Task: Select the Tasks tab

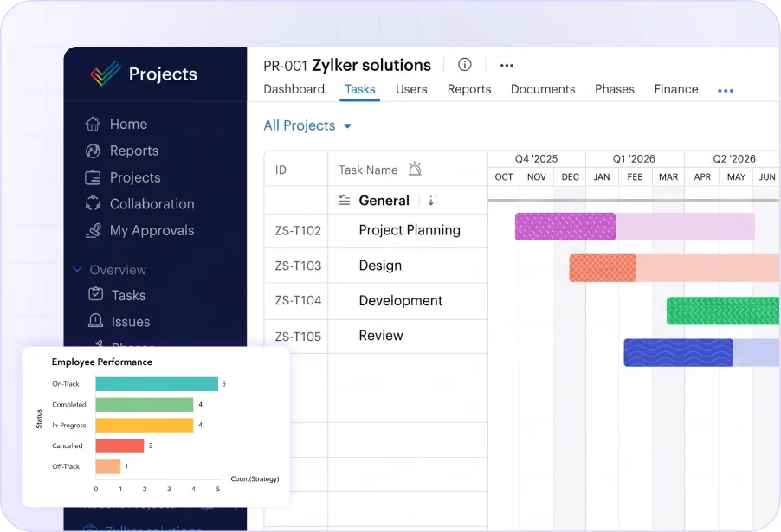Action: point(359,89)
